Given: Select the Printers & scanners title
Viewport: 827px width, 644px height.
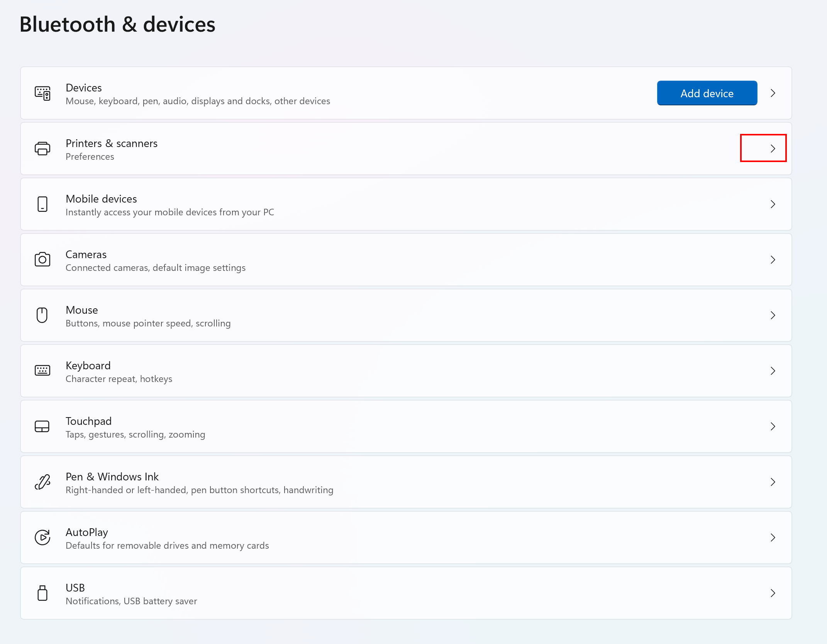Looking at the screenshot, I should click(x=112, y=143).
